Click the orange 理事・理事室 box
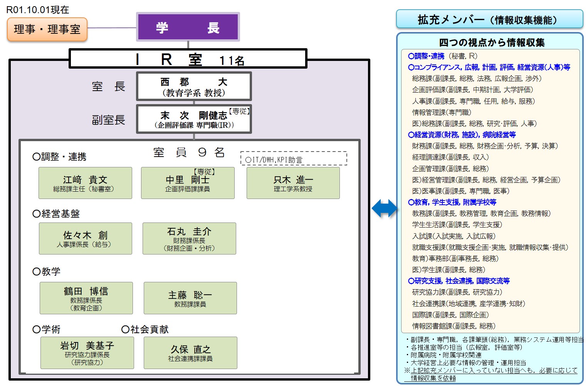The height and width of the screenshot is (386, 588). pos(47,29)
